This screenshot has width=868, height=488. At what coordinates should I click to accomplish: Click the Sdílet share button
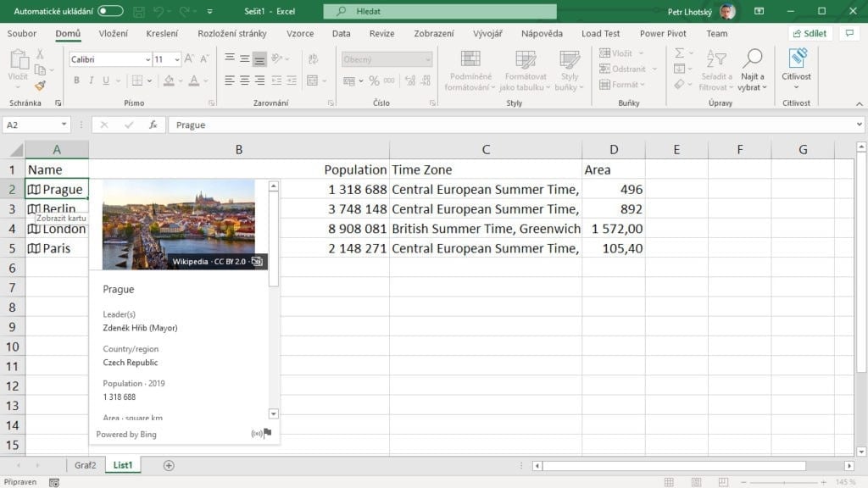pyautogui.click(x=810, y=34)
